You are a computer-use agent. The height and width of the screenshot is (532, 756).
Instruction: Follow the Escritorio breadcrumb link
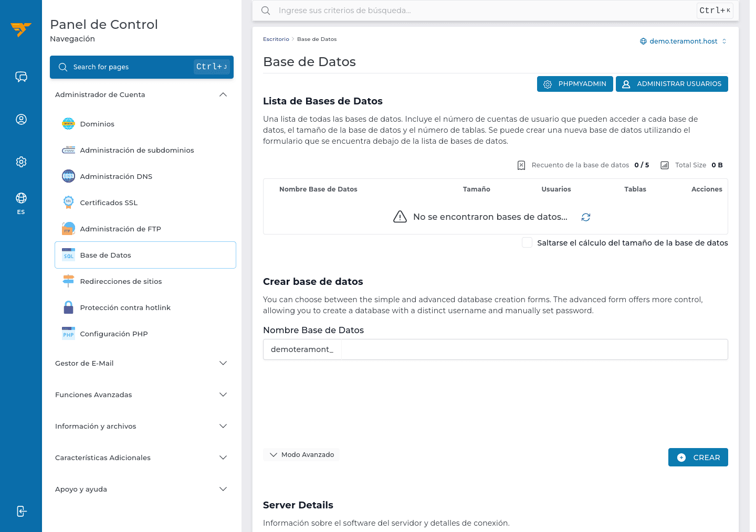pos(276,39)
